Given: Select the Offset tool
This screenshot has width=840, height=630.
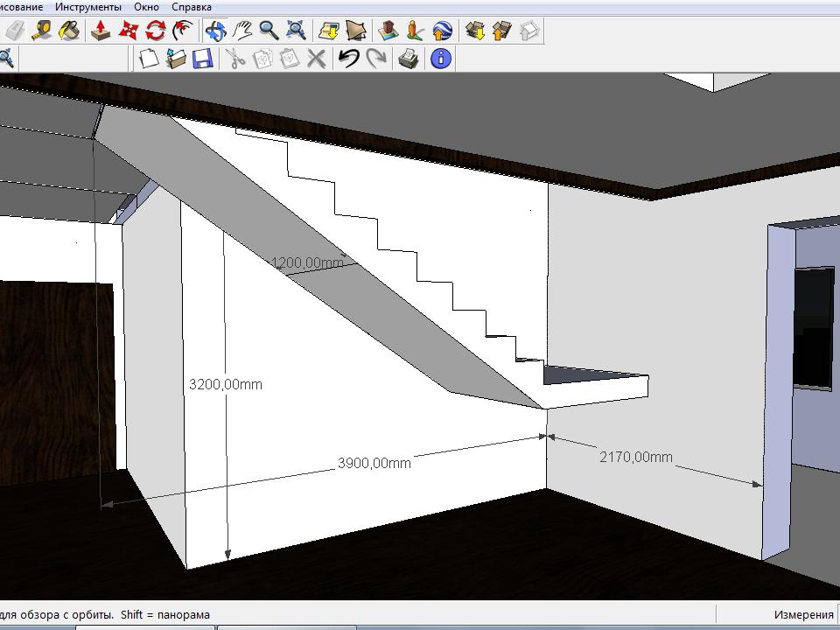Looking at the screenshot, I should click(x=183, y=31).
